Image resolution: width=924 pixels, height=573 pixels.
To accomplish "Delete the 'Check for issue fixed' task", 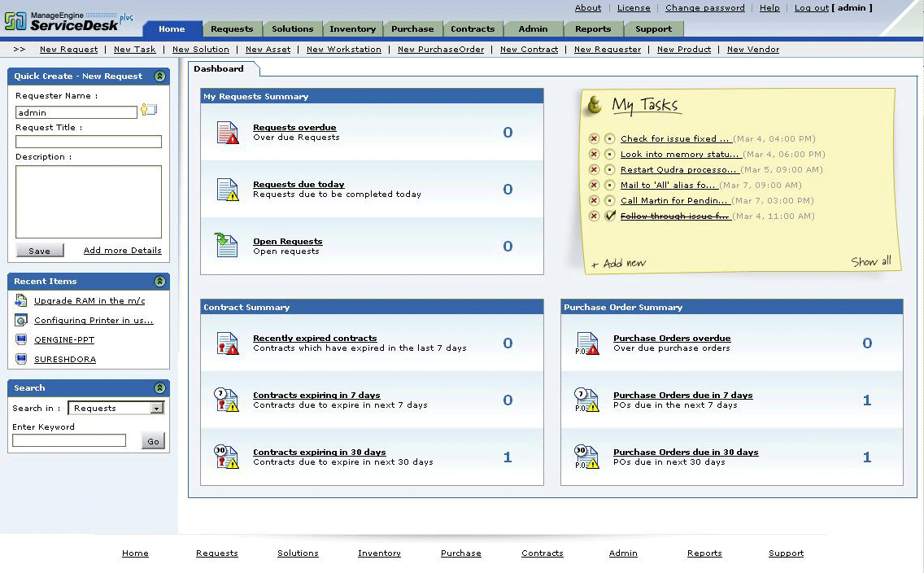I will (594, 138).
